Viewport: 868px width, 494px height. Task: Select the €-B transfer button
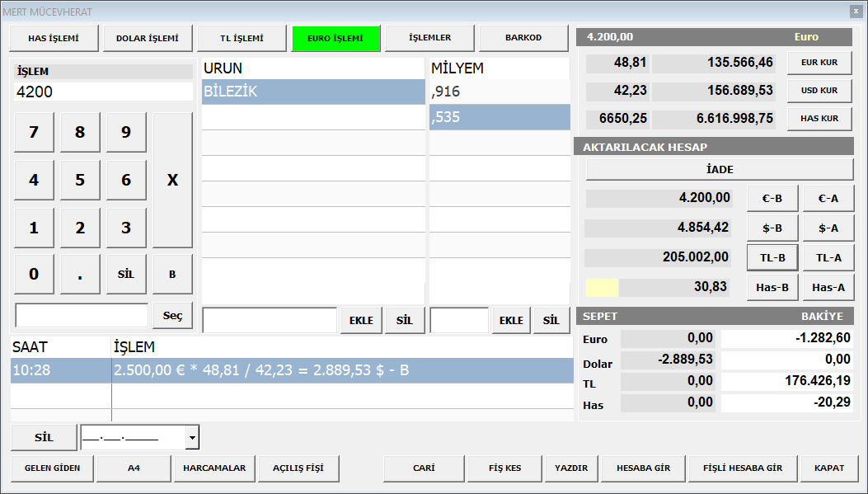tap(772, 198)
